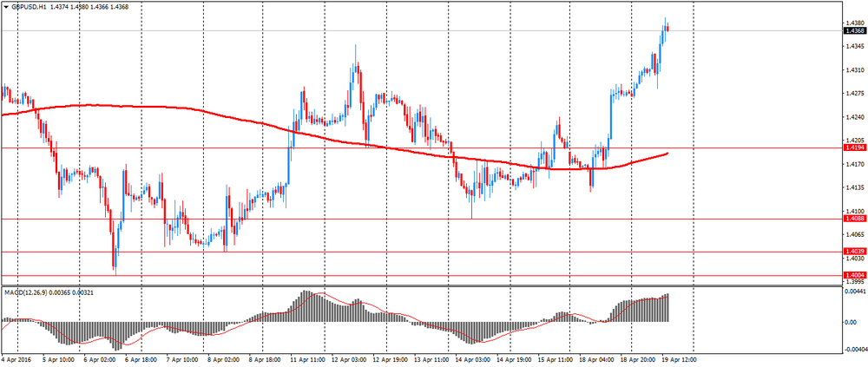
Task: Click the 1.4240 price axis value
Action: (x=853, y=117)
